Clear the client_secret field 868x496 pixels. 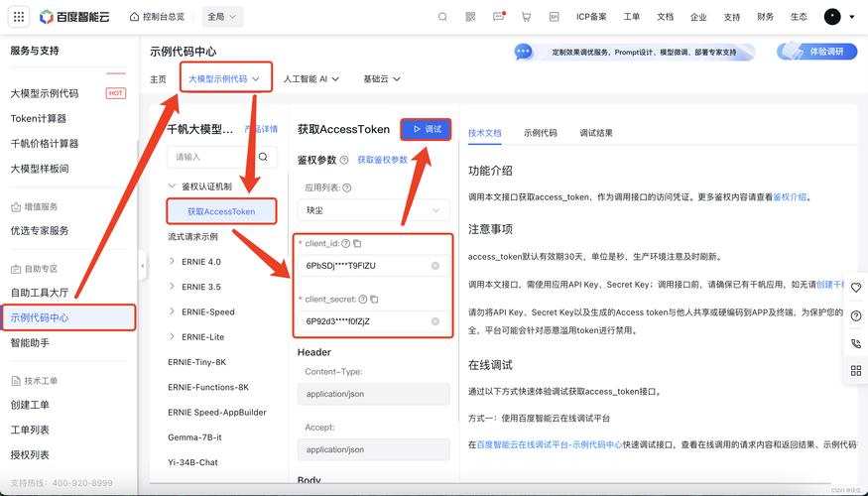[435, 321]
